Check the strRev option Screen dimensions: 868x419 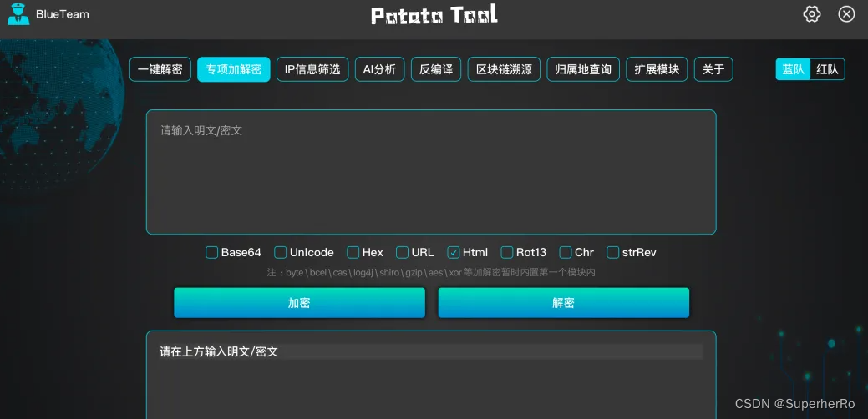click(x=612, y=253)
